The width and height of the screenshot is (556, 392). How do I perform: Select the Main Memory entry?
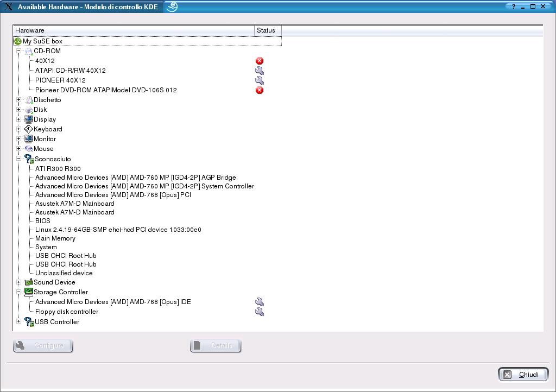click(x=55, y=238)
